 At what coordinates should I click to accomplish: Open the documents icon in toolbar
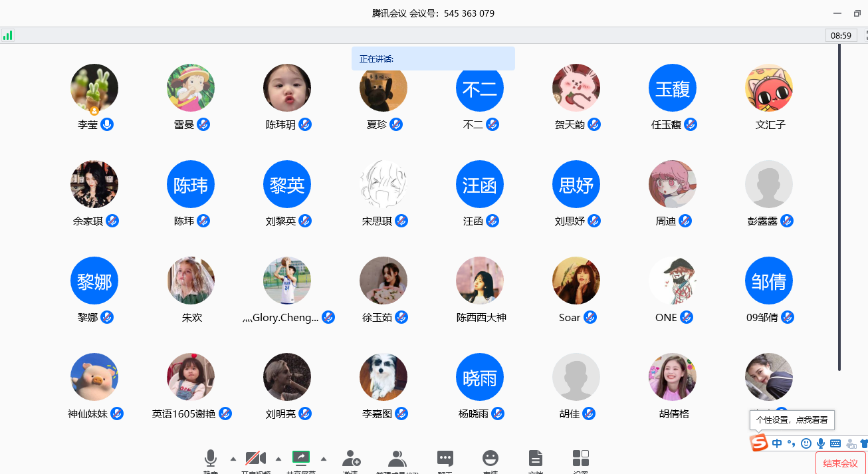click(x=535, y=458)
